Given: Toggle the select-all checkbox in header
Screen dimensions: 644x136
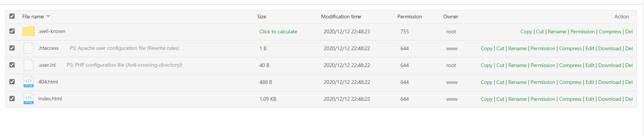Looking at the screenshot, I should 12,16.
